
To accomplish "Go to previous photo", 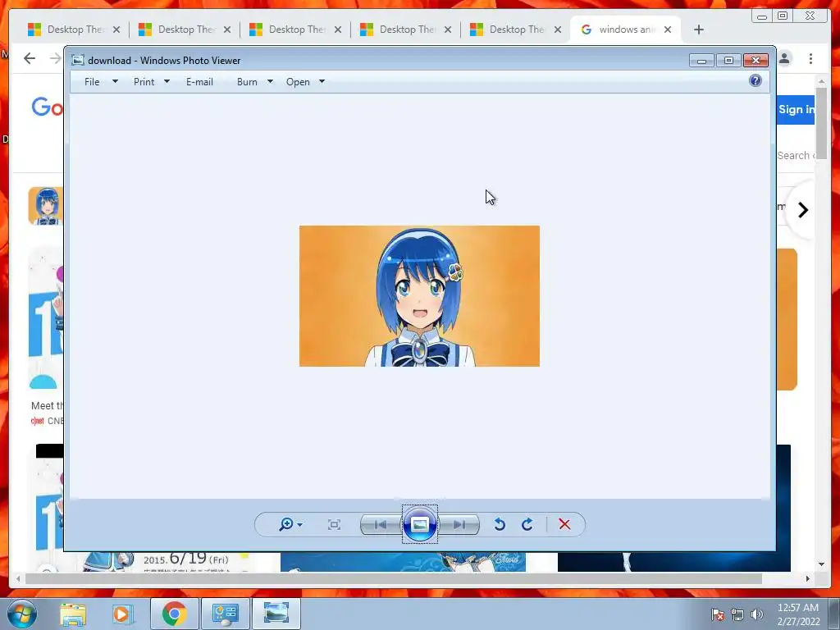I will [x=381, y=524].
